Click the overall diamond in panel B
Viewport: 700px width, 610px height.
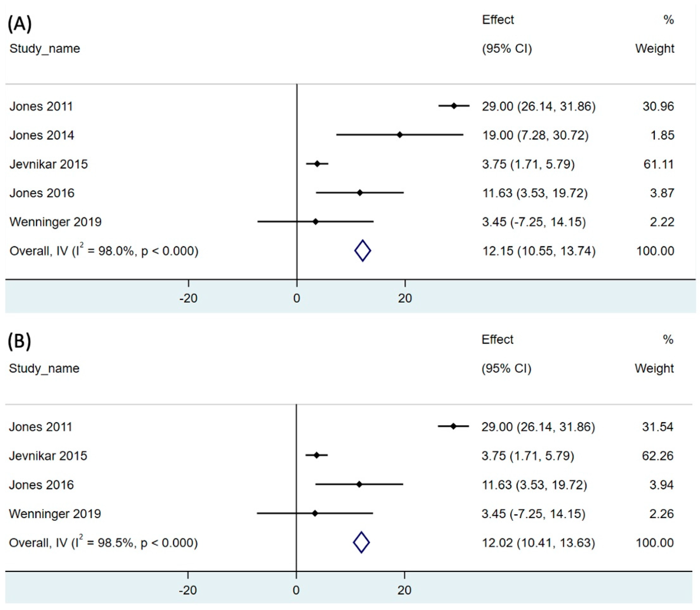pos(361,543)
